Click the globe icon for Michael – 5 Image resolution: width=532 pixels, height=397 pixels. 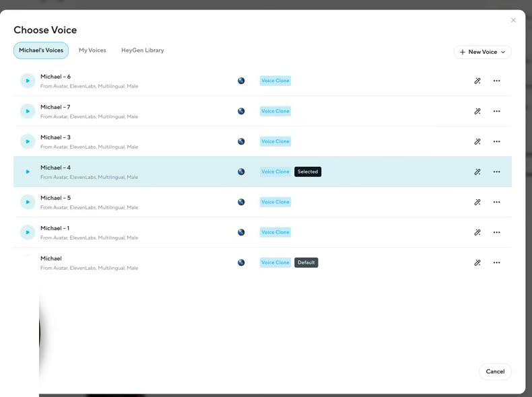[241, 202]
